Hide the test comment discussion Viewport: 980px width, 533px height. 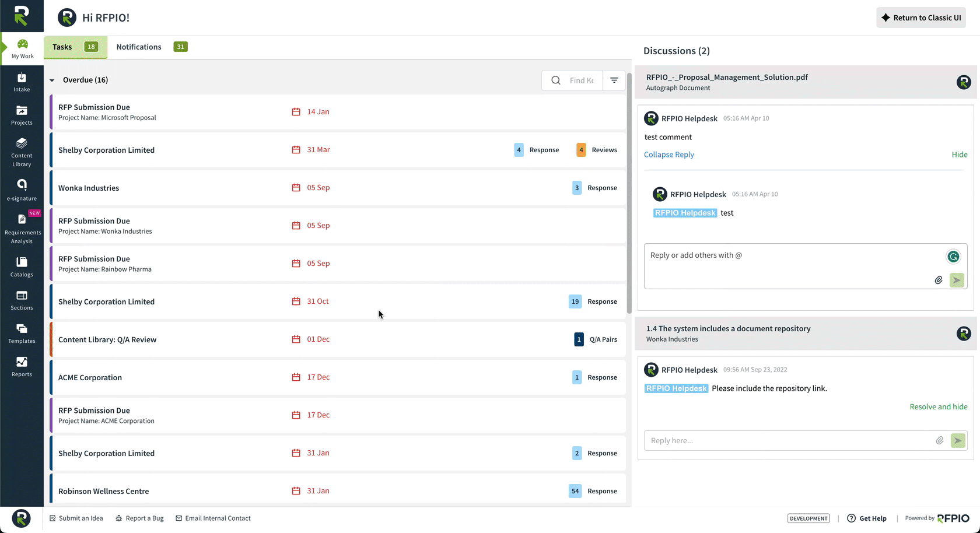tap(960, 155)
